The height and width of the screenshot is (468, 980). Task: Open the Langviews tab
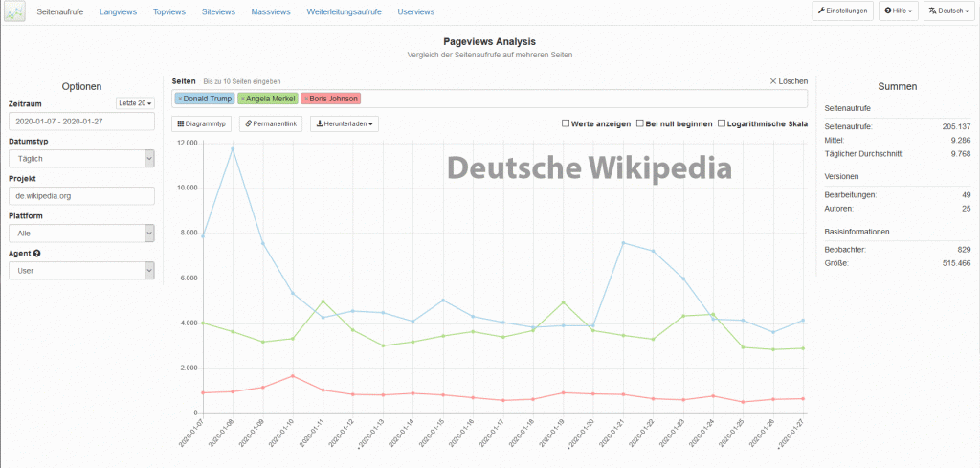pos(119,11)
